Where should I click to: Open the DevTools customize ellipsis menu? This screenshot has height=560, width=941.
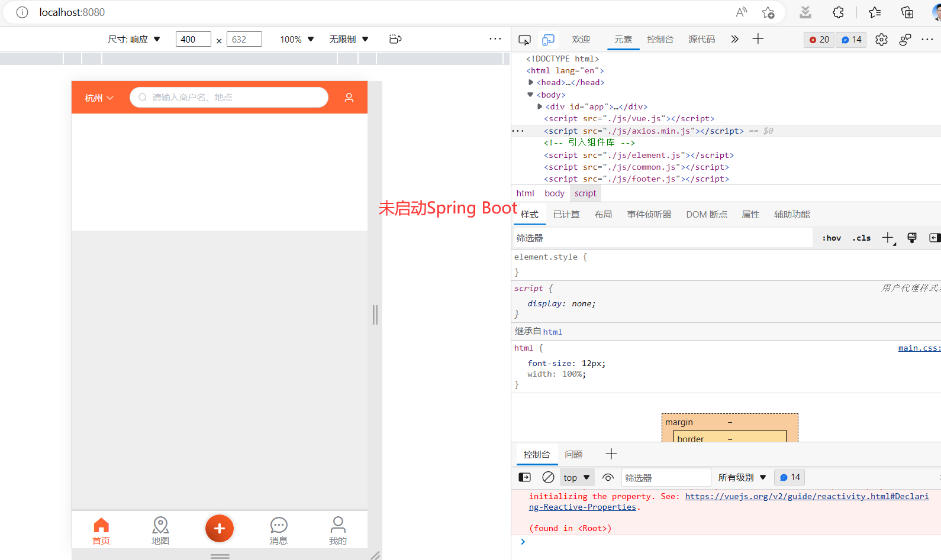[x=927, y=40]
